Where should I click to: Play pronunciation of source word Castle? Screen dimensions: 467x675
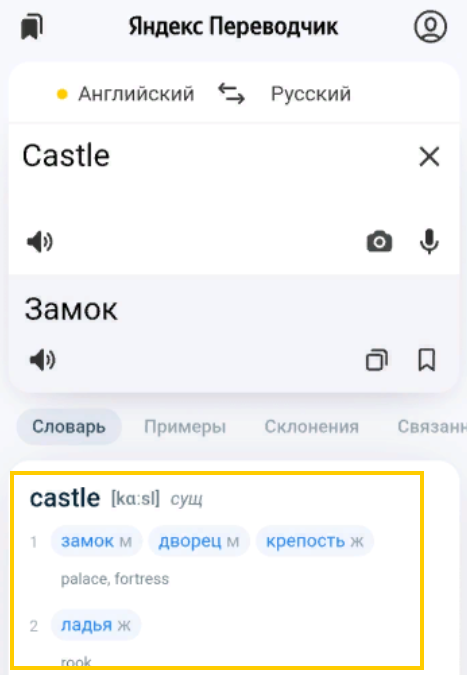coord(40,242)
